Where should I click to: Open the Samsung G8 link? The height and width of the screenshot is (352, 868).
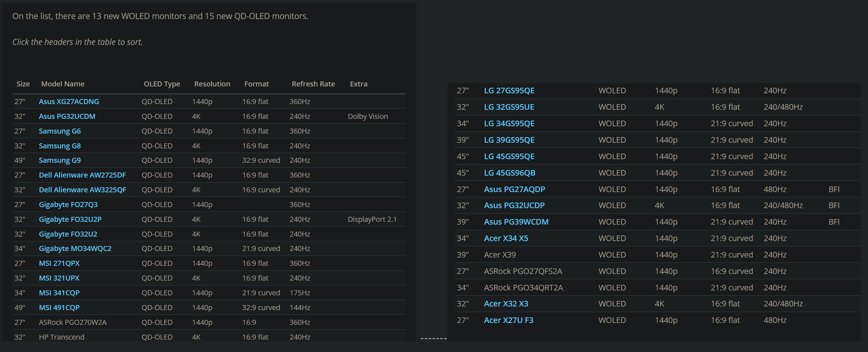pyautogui.click(x=60, y=145)
